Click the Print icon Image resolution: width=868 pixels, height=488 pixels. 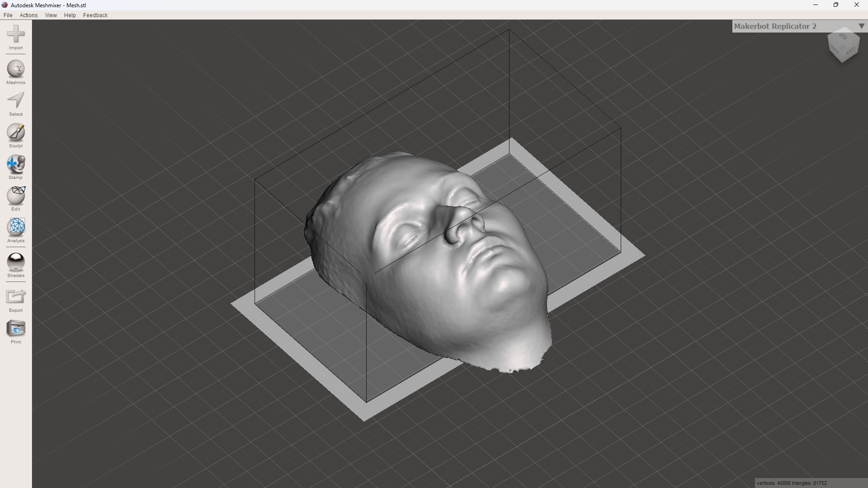pyautogui.click(x=16, y=328)
